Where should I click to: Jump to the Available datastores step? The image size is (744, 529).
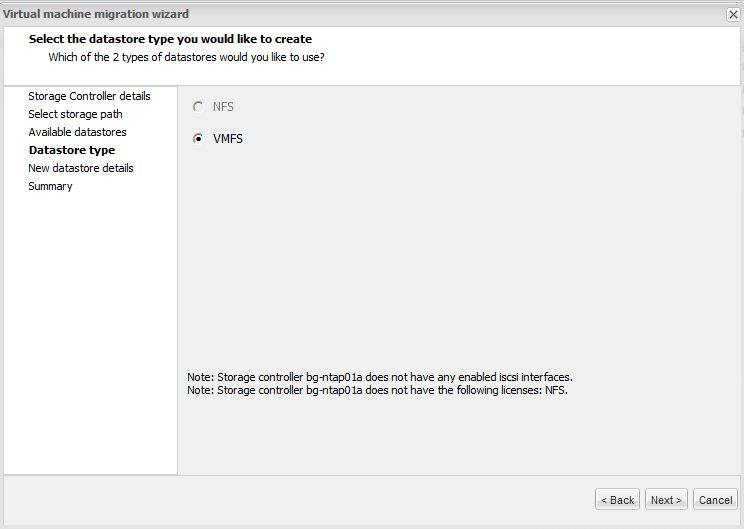[x=77, y=132]
